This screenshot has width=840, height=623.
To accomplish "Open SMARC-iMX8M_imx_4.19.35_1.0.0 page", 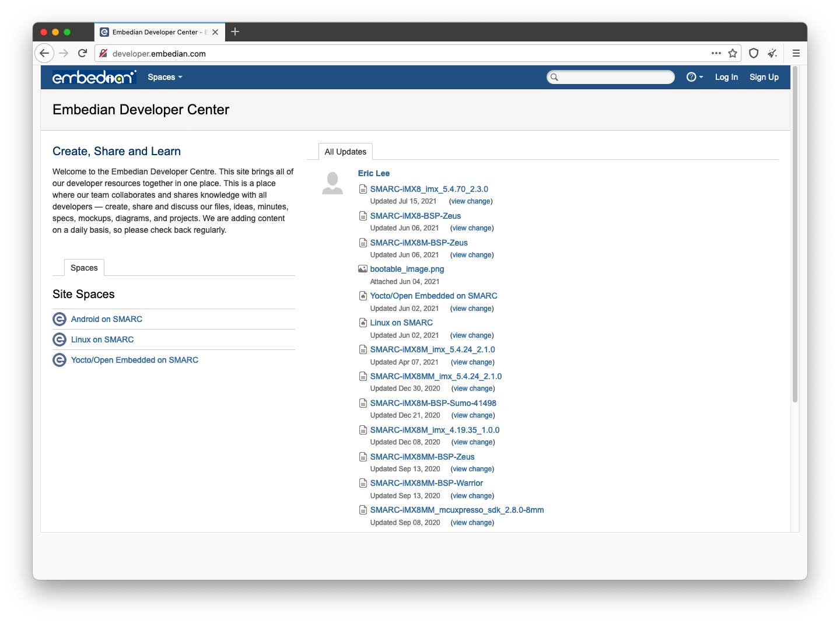I will tap(435, 430).
